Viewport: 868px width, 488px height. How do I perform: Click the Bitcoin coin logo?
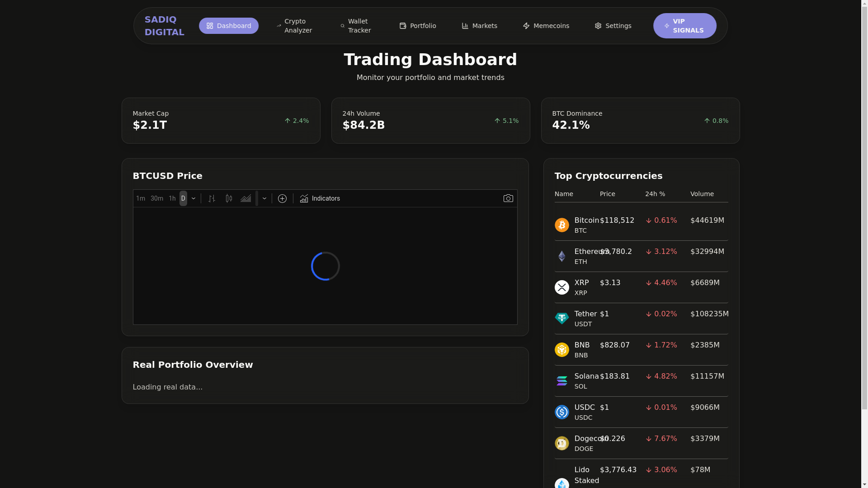tap(562, 225)
